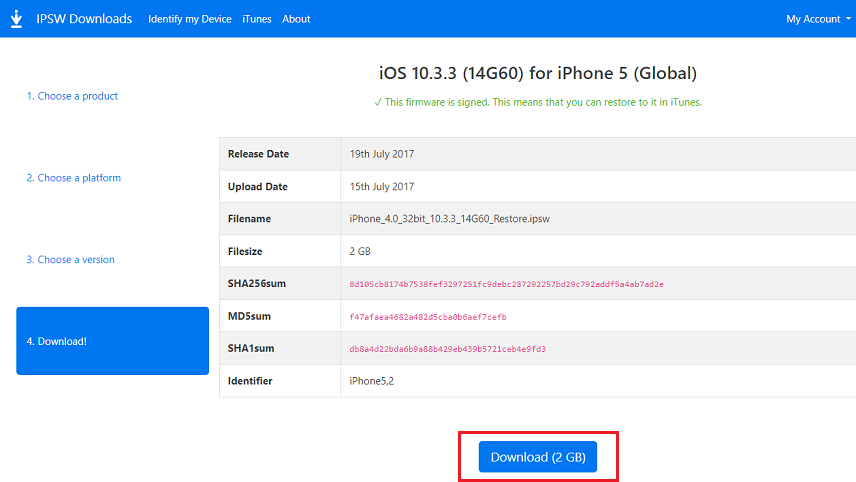Viewport: 856px width, 482px height.
Task: Select the SHA256sum hash value
Action: [x=506, y=284]
